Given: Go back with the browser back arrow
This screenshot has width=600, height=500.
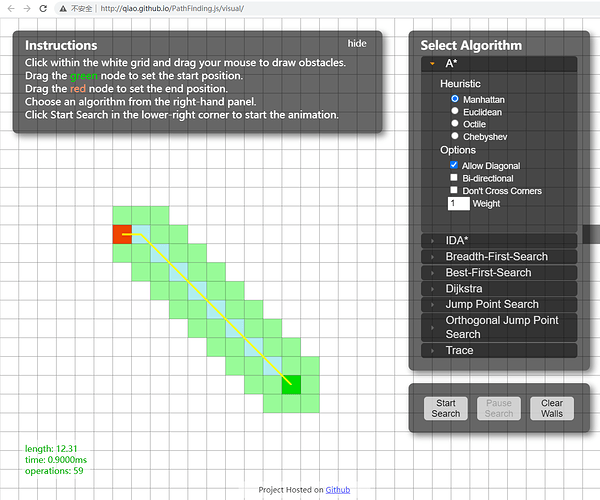Looking at the screenshot, I should [11, 8].
